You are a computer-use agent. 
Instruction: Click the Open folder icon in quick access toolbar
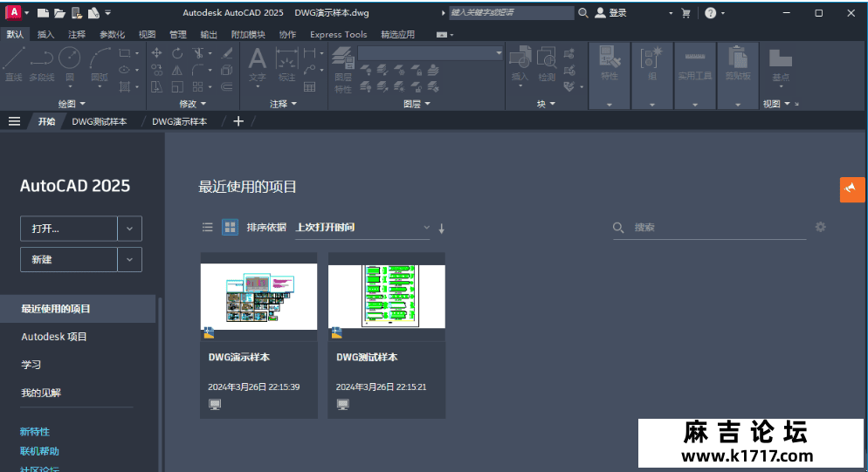59,13
